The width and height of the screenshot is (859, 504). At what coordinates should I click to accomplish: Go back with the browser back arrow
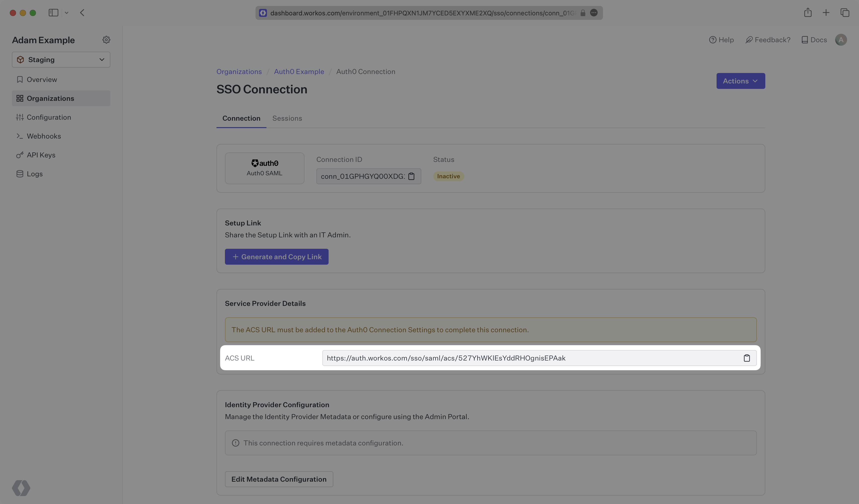pyautogui.click(x=82, y=13)
